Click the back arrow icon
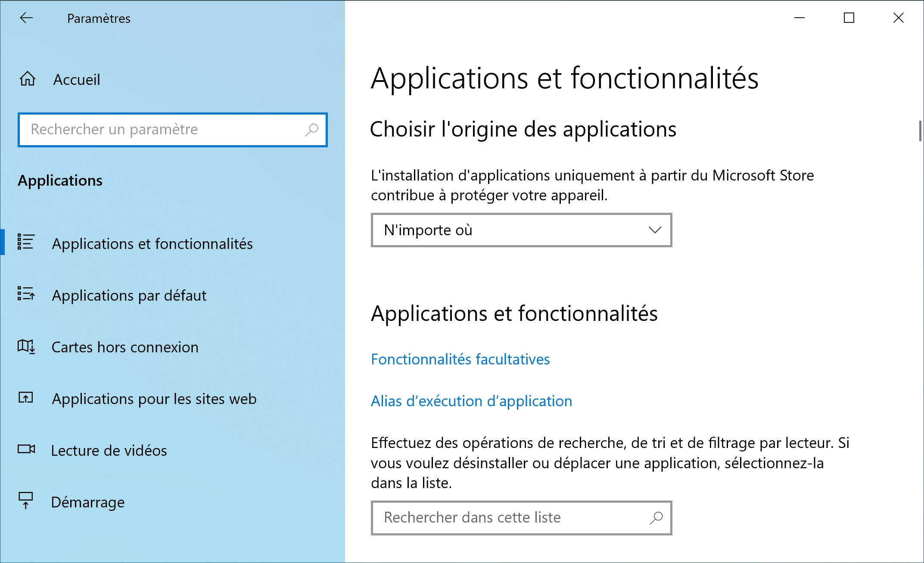 tap(26, 18)
